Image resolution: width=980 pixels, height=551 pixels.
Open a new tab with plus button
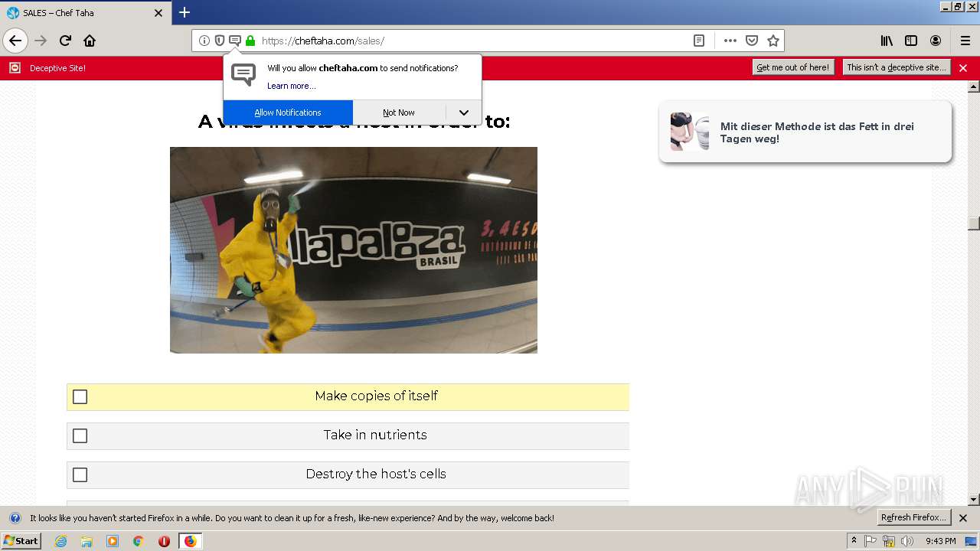185,12
